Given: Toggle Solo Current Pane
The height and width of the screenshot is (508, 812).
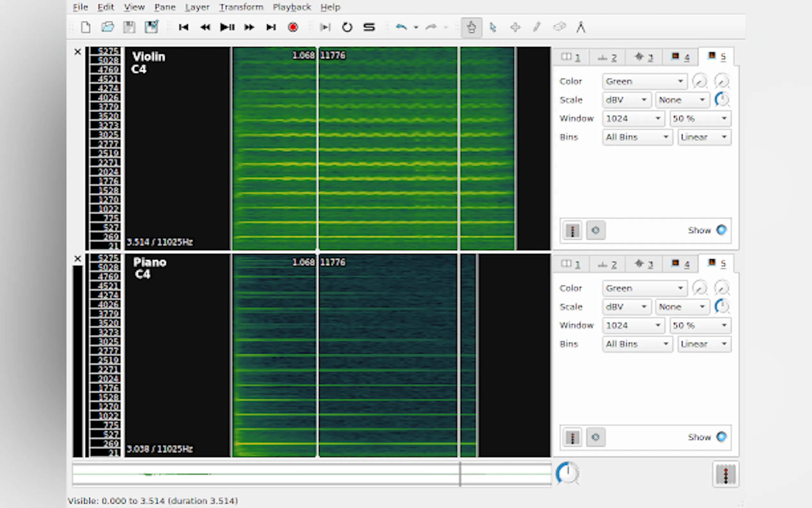Looking at the screenshot, I should 369,27.
